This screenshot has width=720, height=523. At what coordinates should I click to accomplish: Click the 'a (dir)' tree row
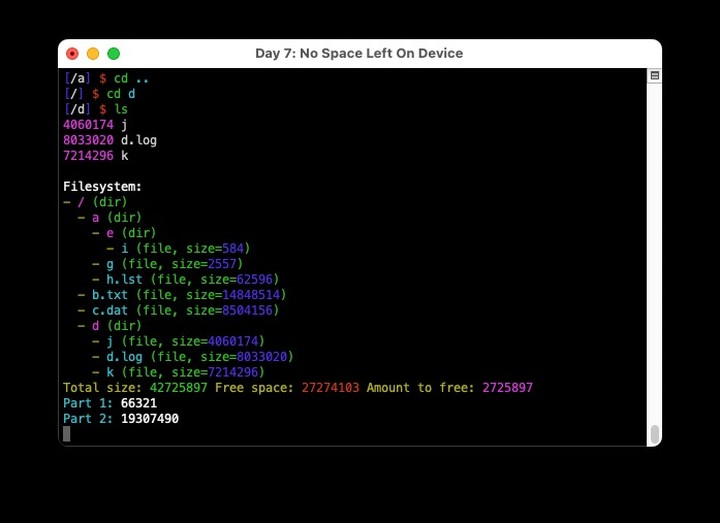[110, 217]
